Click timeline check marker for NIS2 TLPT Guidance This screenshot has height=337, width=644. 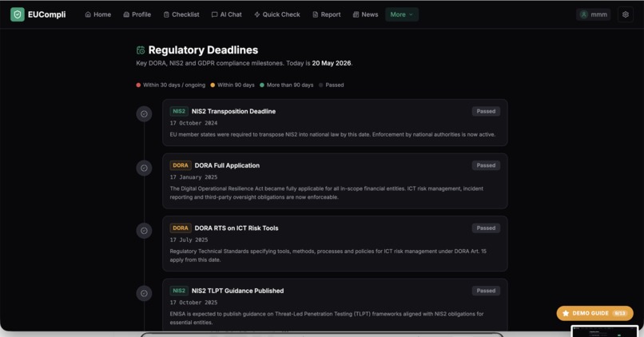(144, 293)
